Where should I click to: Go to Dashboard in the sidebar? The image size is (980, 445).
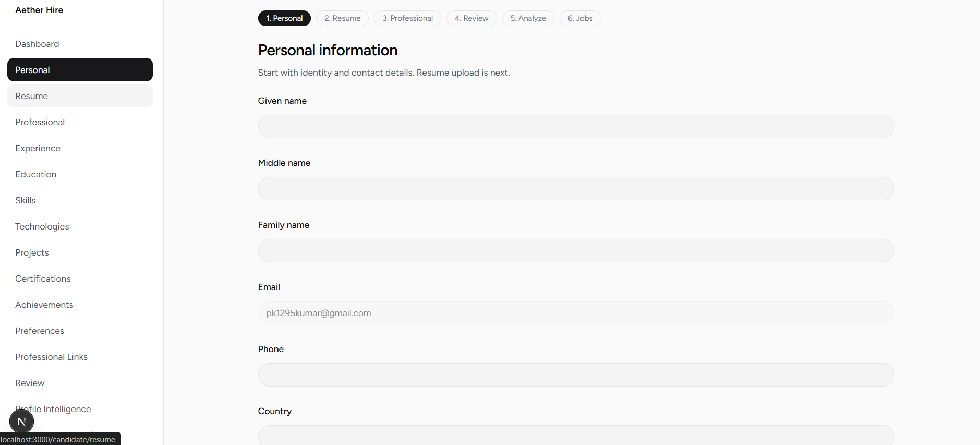[80, 44]
